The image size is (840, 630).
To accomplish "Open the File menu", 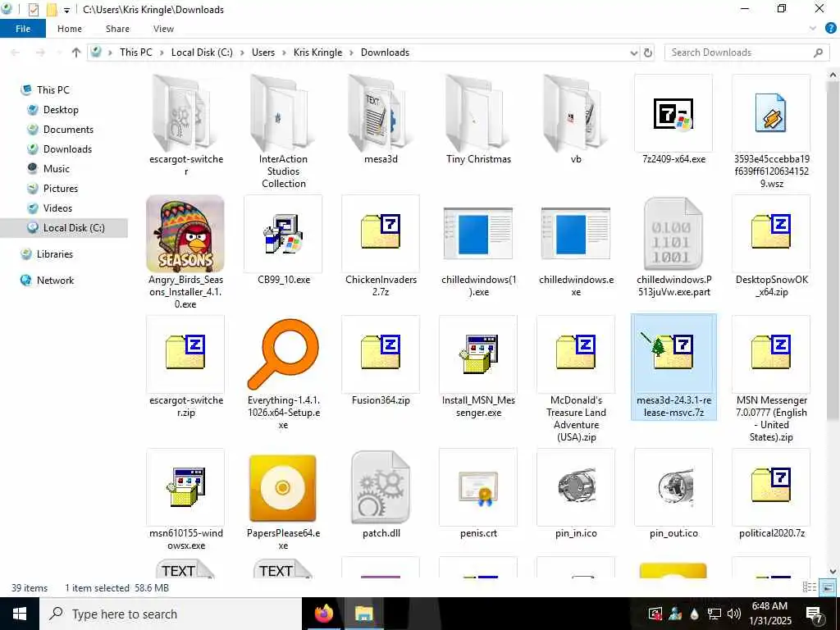I will pos(23,29).
